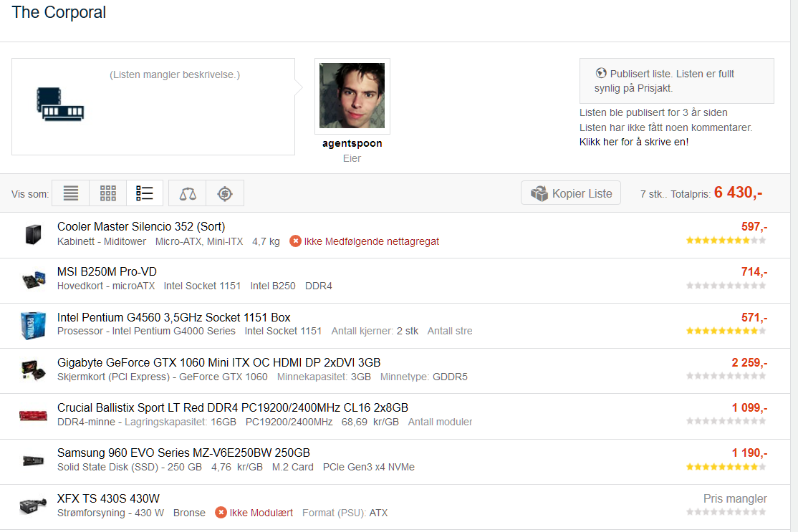Screen dimensions: 798x532
Task: Switch to compact list view icon
Action: (x=71, y=193)
